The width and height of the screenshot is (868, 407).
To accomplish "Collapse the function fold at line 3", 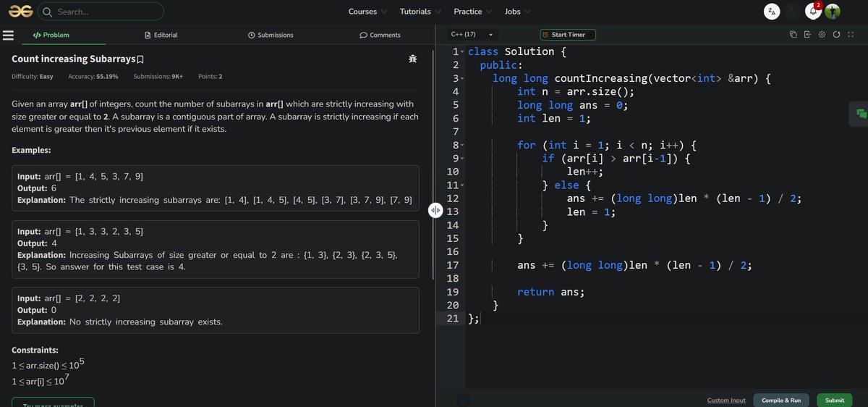I will [463, 78].
